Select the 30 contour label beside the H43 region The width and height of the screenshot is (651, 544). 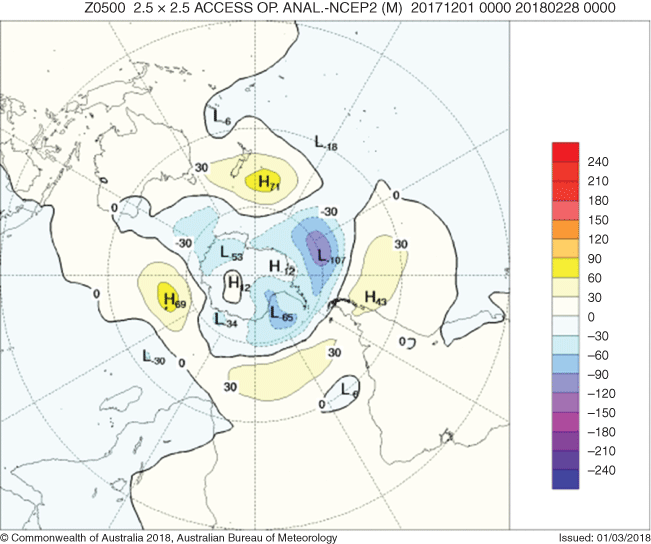coord(400,244)
